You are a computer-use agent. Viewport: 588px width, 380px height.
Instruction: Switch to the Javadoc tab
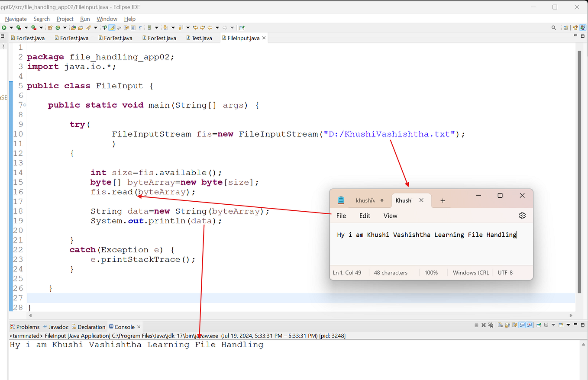pyautogui.click(x=58, y=327)
